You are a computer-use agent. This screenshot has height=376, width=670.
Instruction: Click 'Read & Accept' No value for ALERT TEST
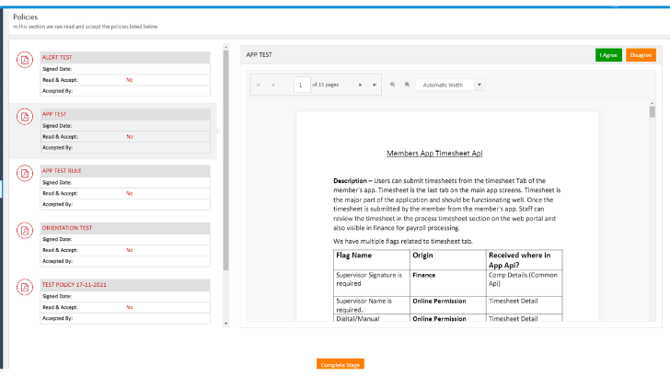coord(129,80)
